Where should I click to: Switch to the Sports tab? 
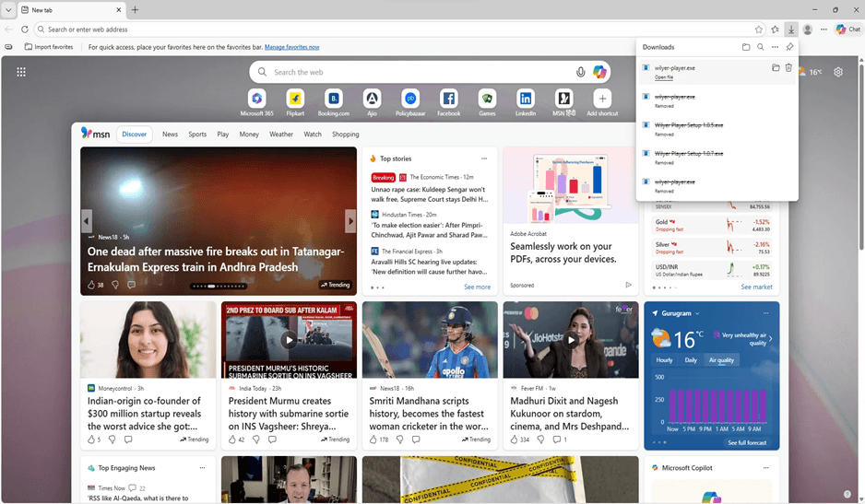[197, 135]
